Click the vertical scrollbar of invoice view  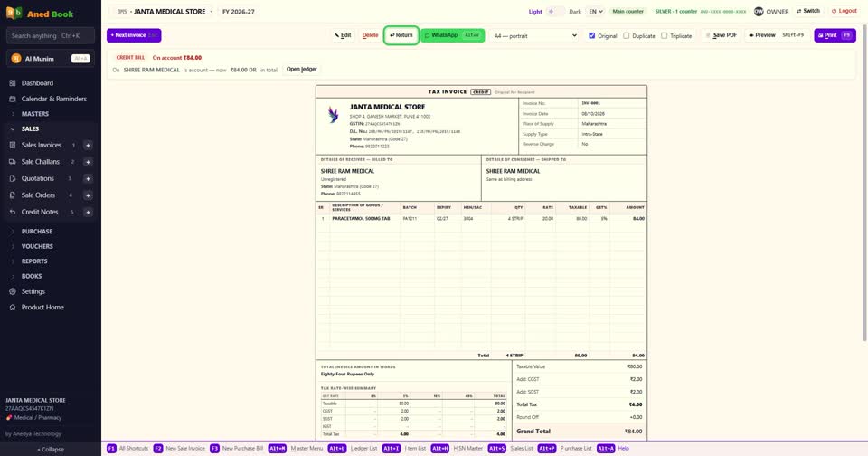(x=864, y=183)
